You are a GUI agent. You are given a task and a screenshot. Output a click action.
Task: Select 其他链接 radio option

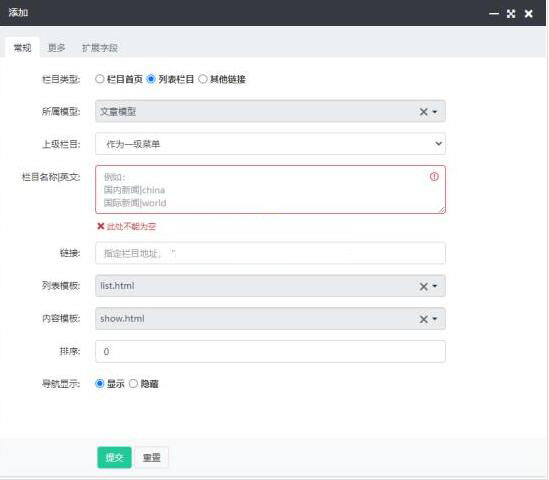pyautogui.click(x=203, y=79)
